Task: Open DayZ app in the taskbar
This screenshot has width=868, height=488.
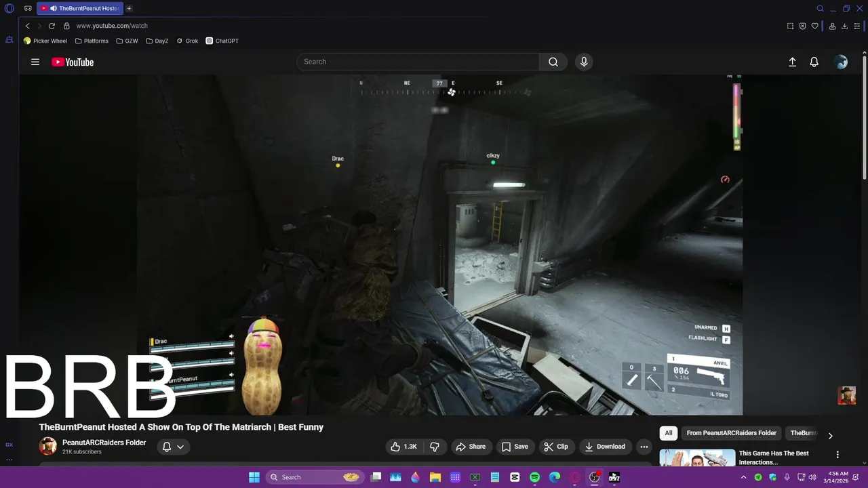Action: coord(614,477)
